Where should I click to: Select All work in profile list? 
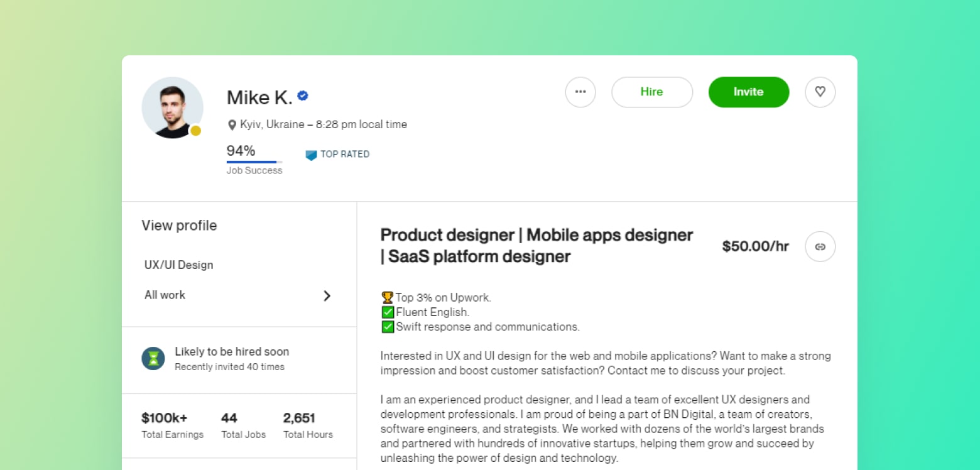165,295
